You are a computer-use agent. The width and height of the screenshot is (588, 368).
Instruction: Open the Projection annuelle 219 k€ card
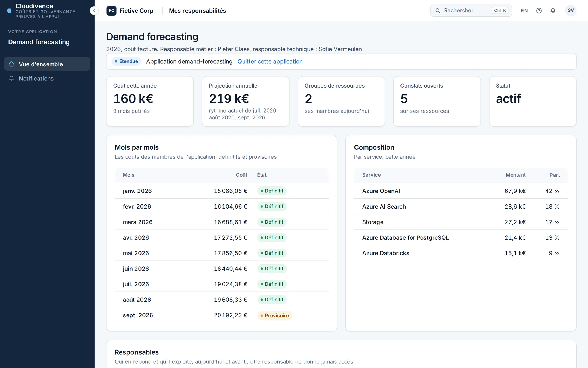click(246, 101)
